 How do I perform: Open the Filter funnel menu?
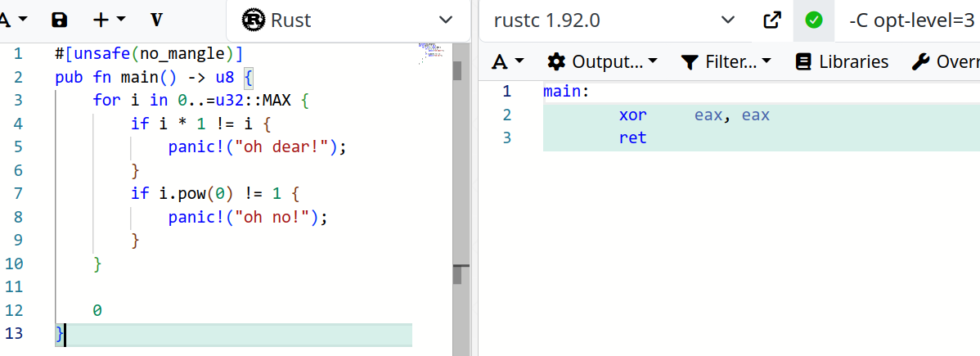click(x=726, y=61)
